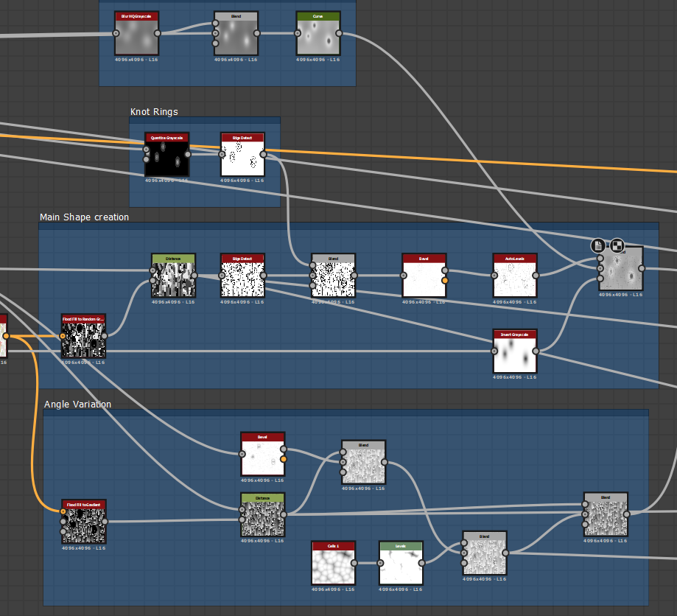Select the green Levels node
677x616 pixels.
pos(401,563)
